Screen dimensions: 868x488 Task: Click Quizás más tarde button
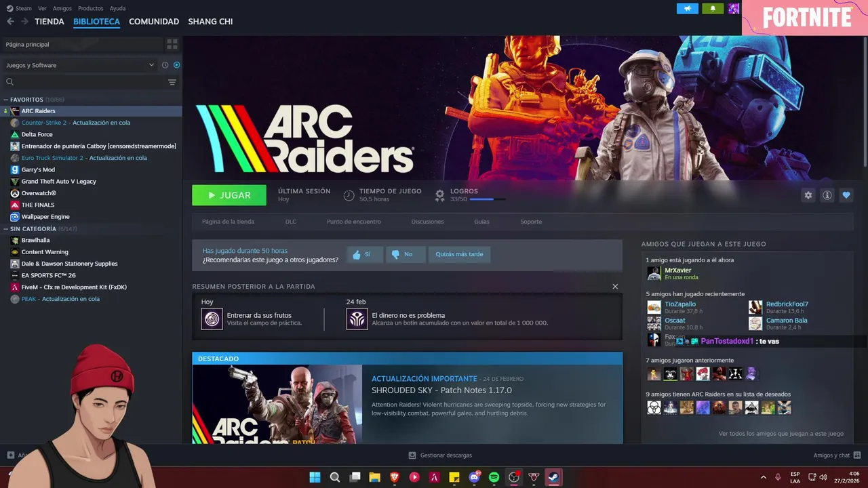tap(459, 254)
